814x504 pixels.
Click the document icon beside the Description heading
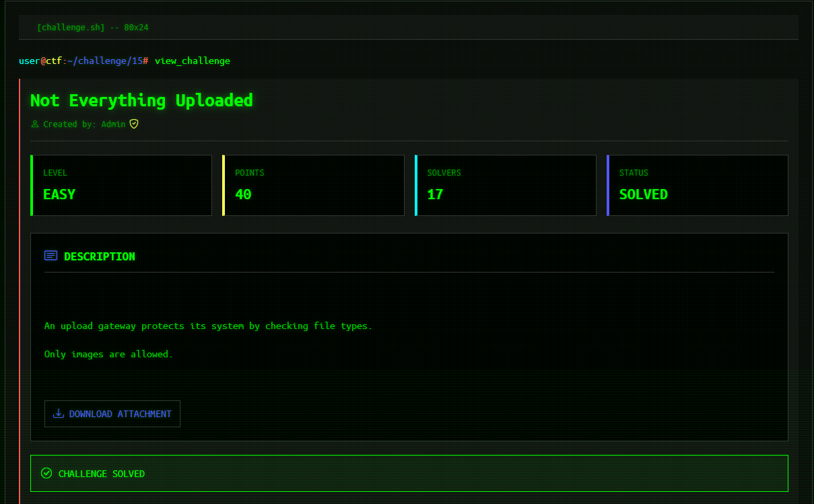pyautogui.click(x=50, y=256)
